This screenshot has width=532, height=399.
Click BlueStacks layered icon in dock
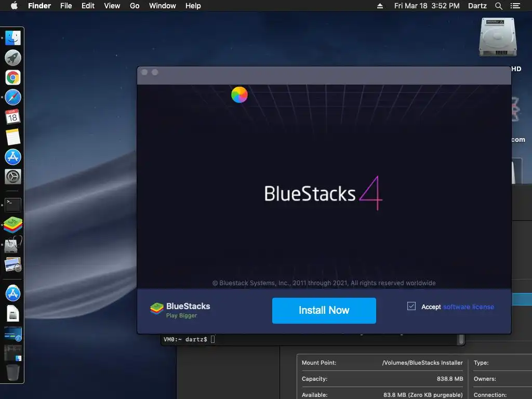click(x=13, y=225)
